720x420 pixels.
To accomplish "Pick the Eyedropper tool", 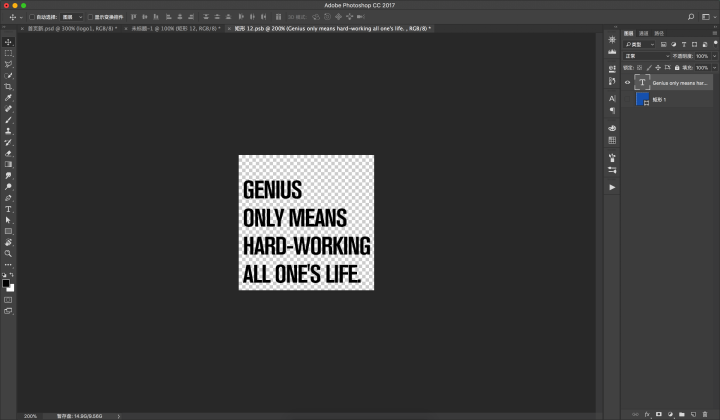I will [x=8, y=97].
